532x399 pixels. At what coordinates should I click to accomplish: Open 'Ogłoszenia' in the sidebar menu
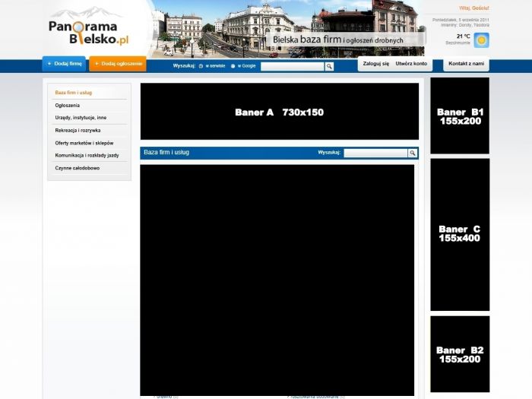coord(68,105)
